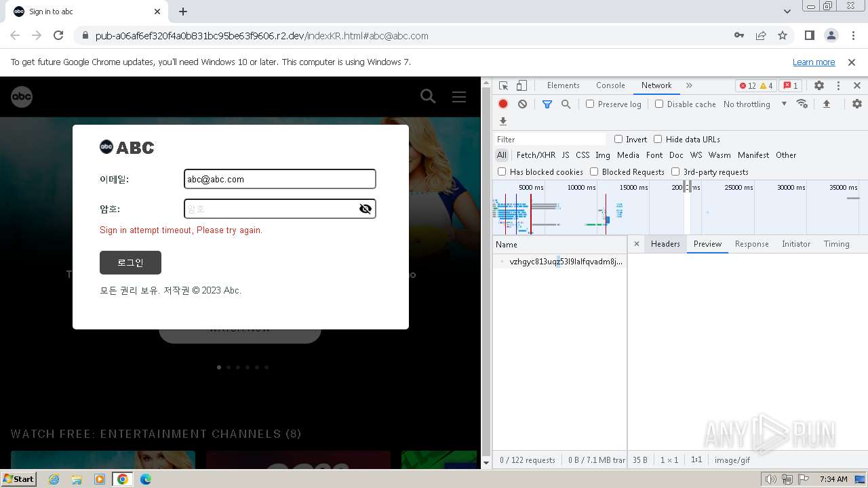Check the Invert filter option
The image size is (868, 488).
tap(618, 139)
